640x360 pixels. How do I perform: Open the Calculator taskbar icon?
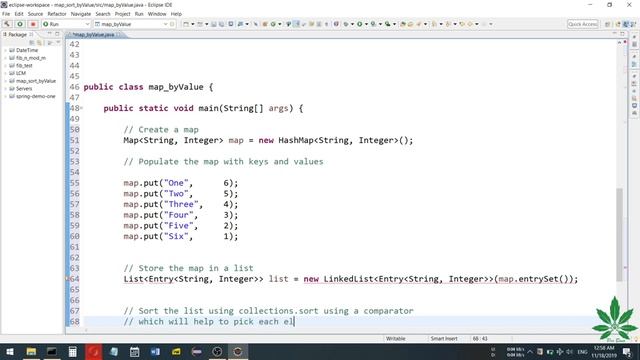pyautogui.click(x=73, y=351)
